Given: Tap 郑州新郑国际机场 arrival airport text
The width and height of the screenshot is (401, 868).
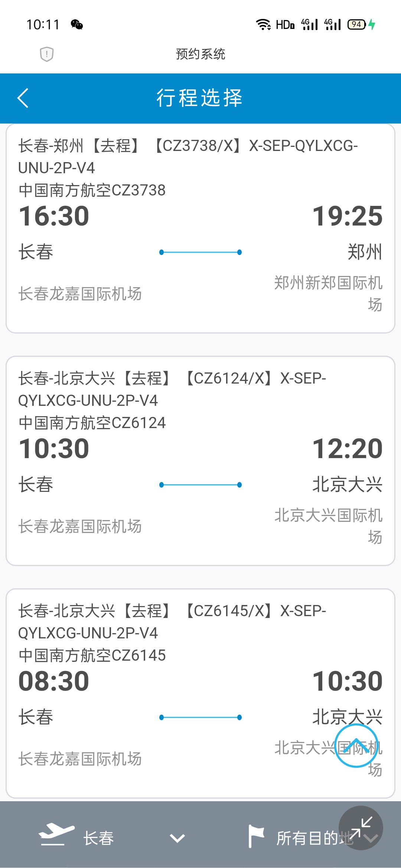Looking at the screenshot, I should (328, 293).
